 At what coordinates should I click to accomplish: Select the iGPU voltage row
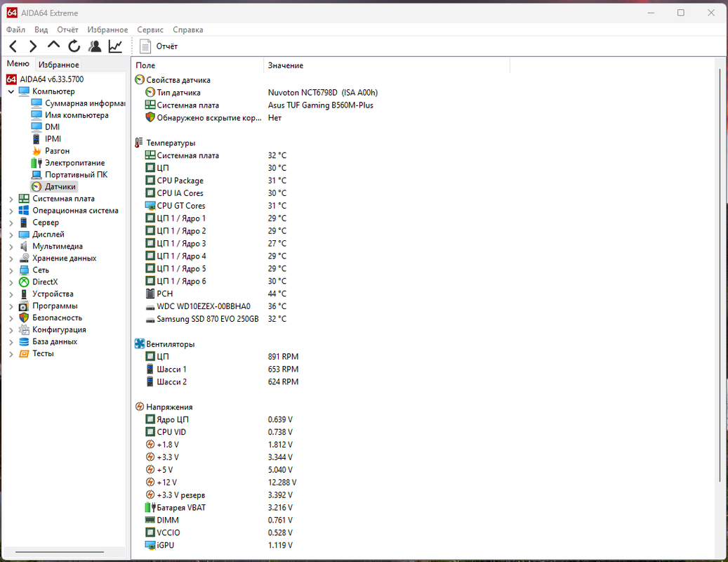click(219, 545)
